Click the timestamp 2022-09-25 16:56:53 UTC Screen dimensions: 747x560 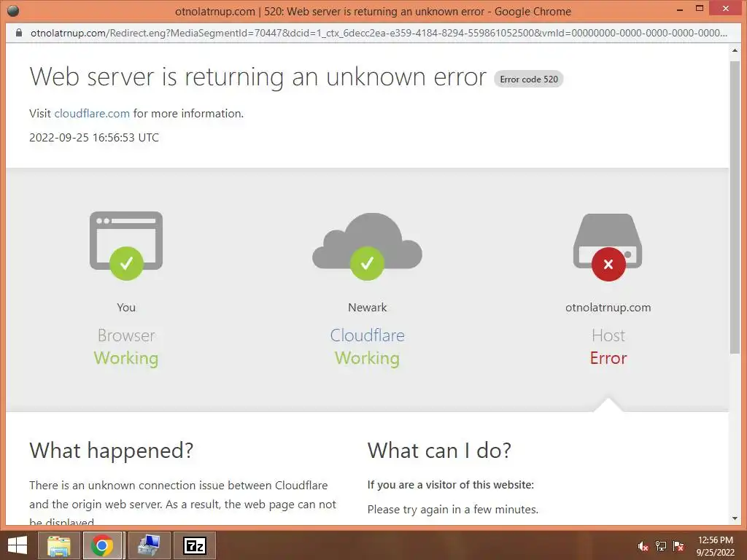point(94,138)
